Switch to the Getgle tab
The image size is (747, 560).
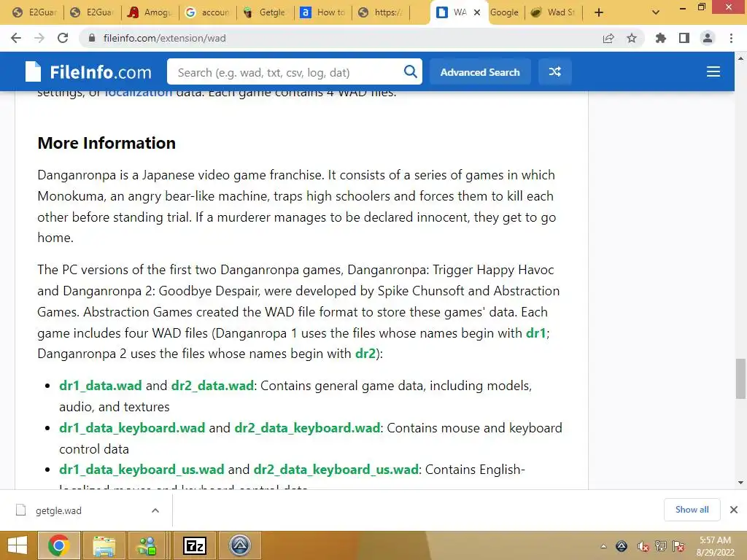pyautogui.click(x=265, y=12)
